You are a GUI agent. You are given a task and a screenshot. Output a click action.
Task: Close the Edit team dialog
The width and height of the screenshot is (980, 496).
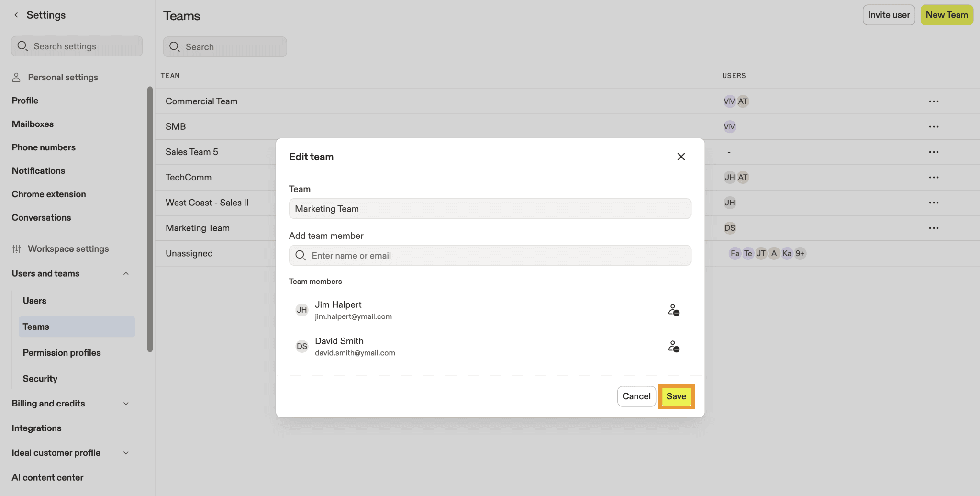click(681, 157)
